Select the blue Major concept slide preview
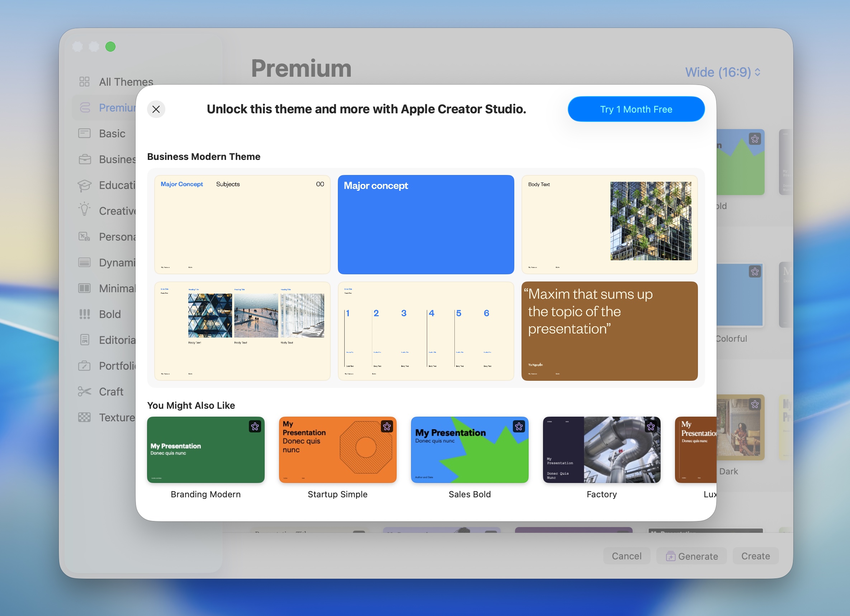The height and width of the screenshot is (616, 850). (425, 225)
